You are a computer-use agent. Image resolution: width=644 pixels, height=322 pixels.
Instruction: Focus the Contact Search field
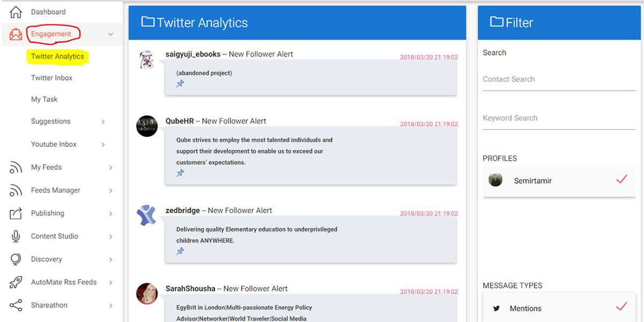559,79
